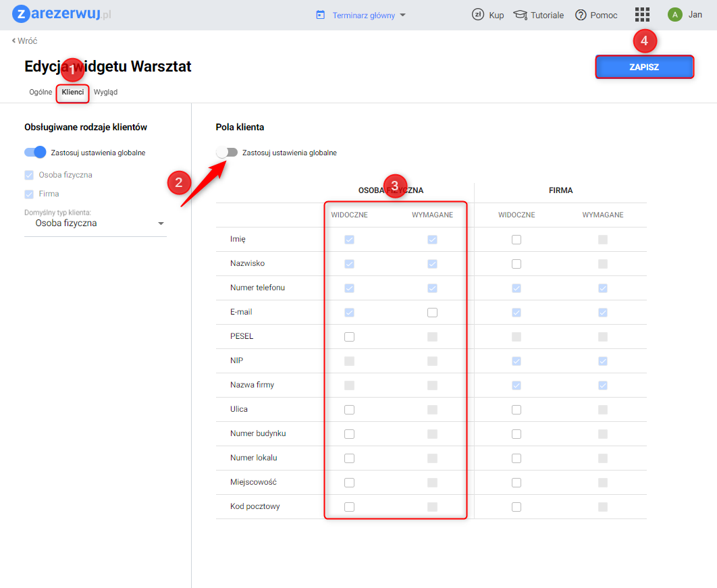The width and height of the screenshot is (717, 588).
Task: Enable Miejscowość visible for Firma
Action: point(516,483)
